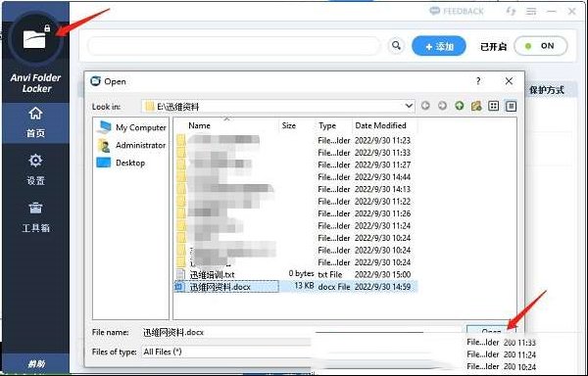Go to parent directory icon

coord(459,106)
